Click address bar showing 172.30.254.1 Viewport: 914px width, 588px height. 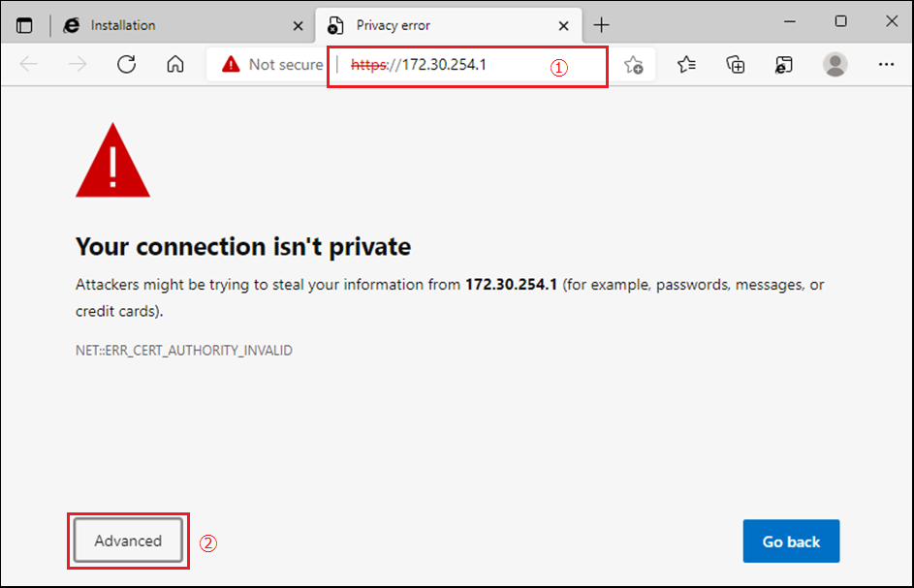(x=443, y=65)
